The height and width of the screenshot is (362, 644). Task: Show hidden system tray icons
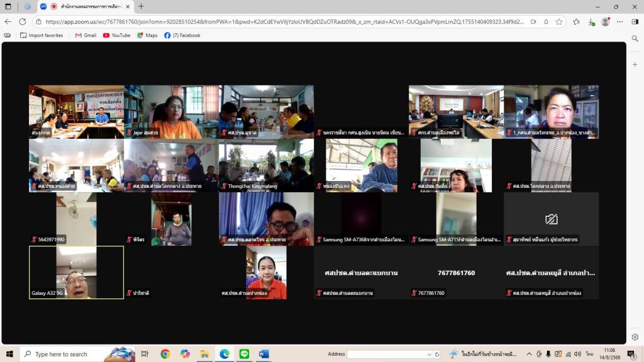[x=529, y=354]
